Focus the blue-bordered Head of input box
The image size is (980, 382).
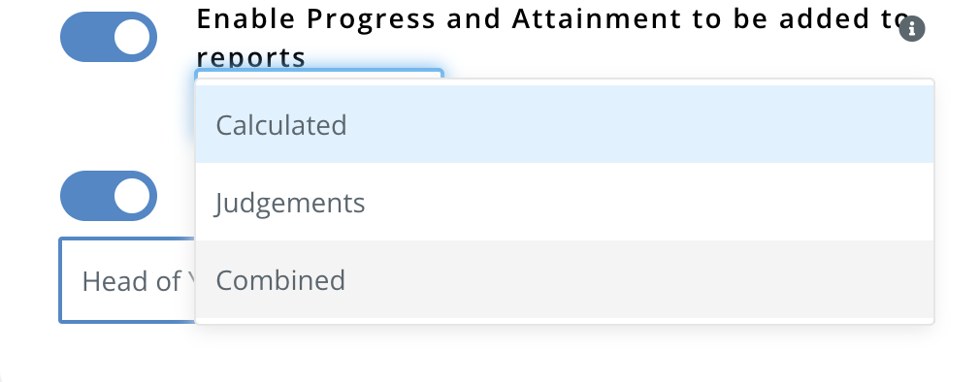pyautogui.click(x=127, y=280)
